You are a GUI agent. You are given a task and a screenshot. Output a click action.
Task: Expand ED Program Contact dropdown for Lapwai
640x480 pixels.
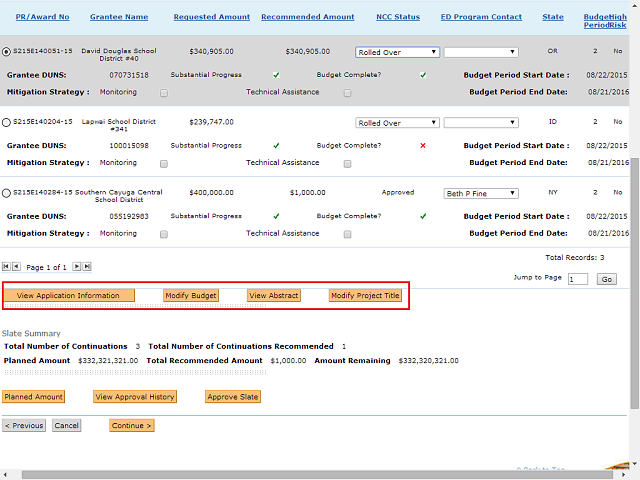pyautogui.click(x=481, y=123)
